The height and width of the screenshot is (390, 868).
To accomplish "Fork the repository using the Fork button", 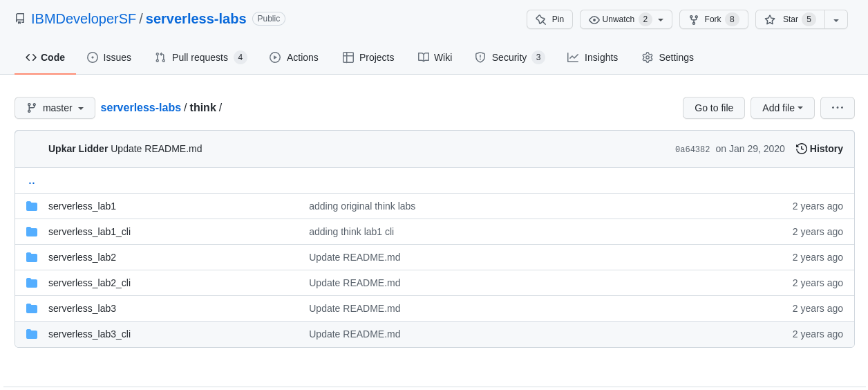I will [x=714, y=19].
